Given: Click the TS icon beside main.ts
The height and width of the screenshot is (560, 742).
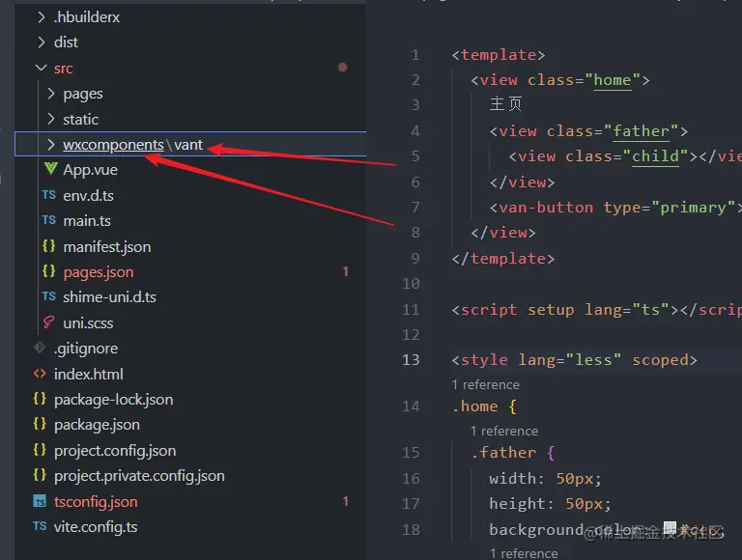Looking at the screenshot, I should coord(48,220).
